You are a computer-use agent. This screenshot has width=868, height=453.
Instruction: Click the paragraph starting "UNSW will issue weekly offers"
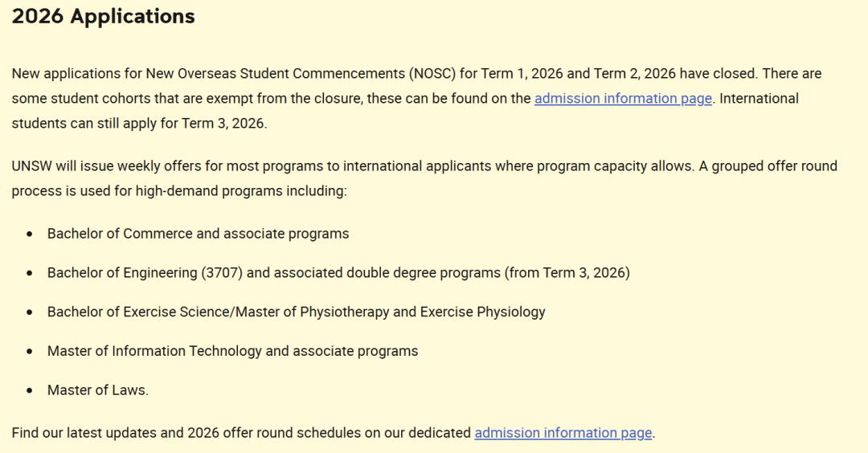coord(402,166)
